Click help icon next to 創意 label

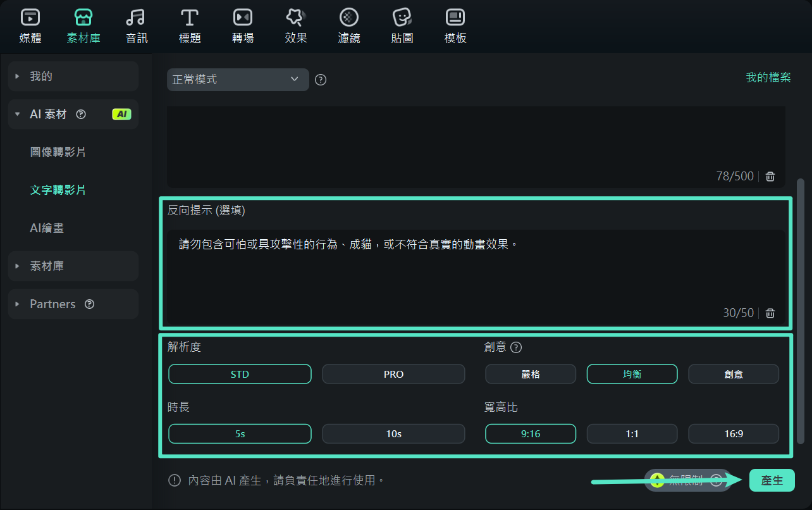point(516,347)
